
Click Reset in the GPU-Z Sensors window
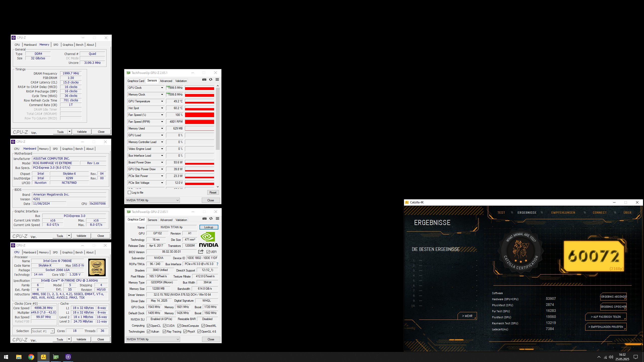(x=213, y=193)
